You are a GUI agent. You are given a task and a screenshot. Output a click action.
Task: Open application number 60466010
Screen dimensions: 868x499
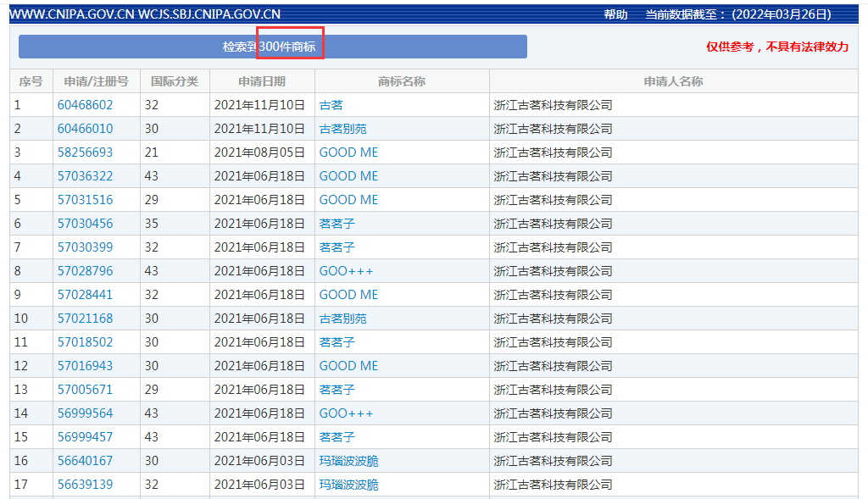pyautogui.click(x=86, y=129)
